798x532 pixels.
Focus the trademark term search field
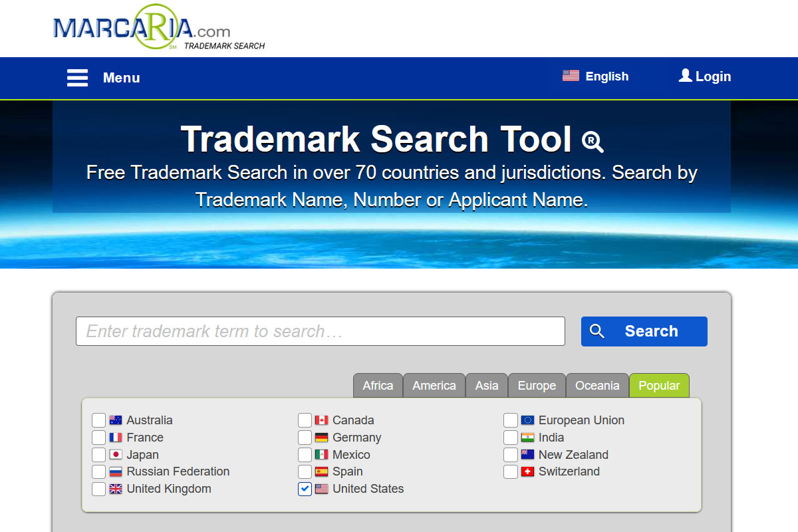click(321, 331)
